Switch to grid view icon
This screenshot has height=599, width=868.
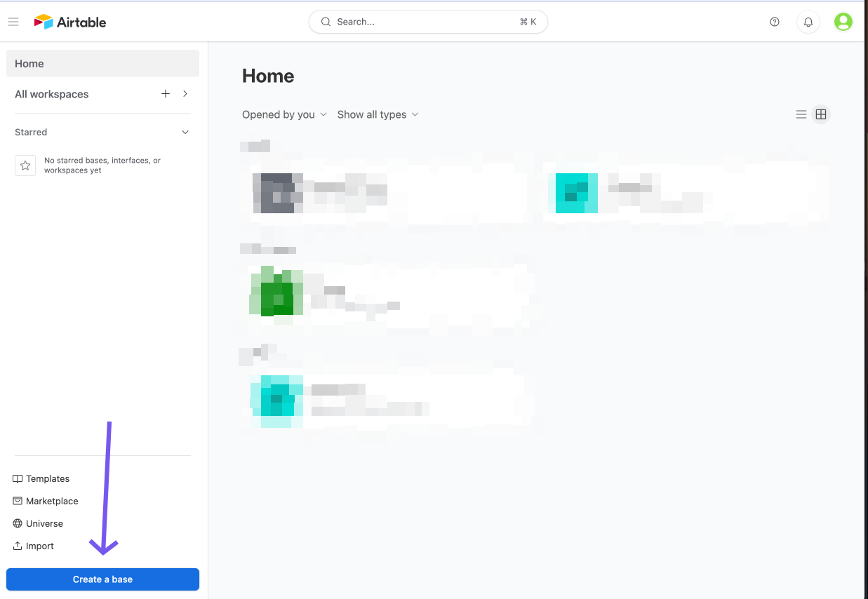coord(821,114)
